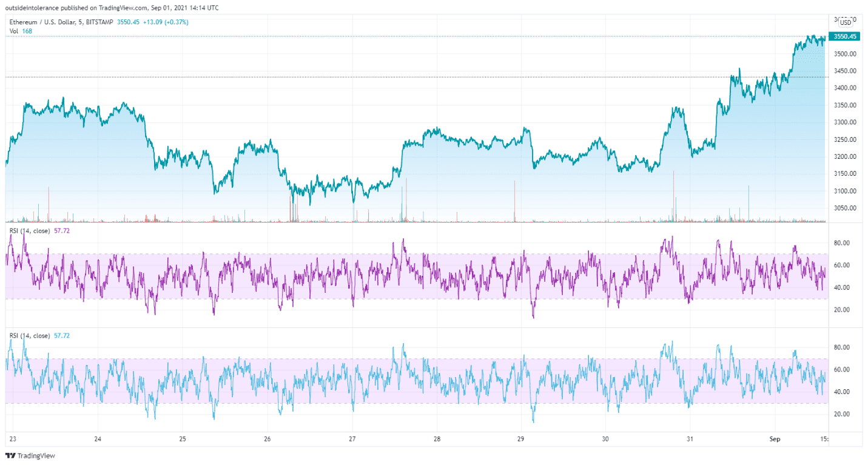868x465 pixels.
Task: Click the TradingView logo at the bottom
Action: [30, 455]
